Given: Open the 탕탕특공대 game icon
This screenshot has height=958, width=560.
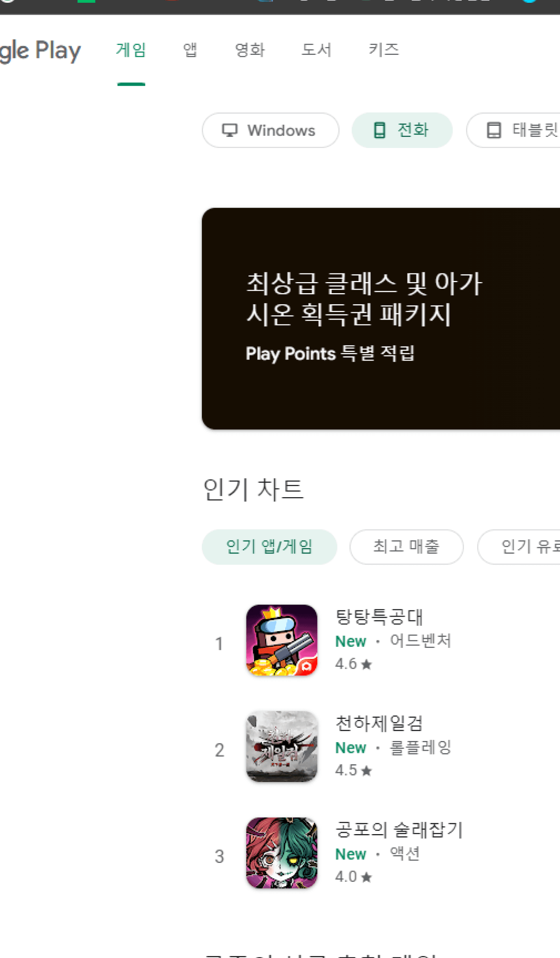Looking at the screenshot, I should pos(282,640).
